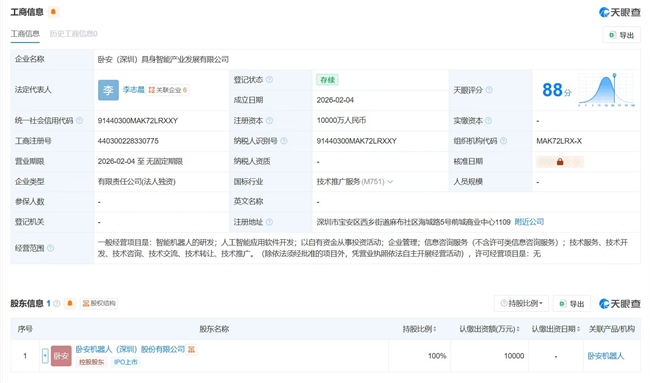The height and width of the screenshot is (383, 650).
Task: Select registration number 440300228330775
Action: click(128, 141)
